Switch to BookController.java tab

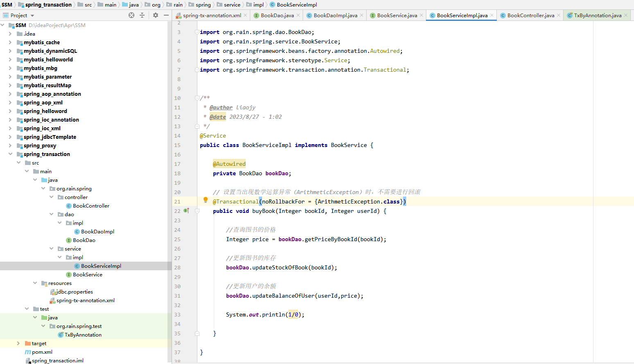531,16
